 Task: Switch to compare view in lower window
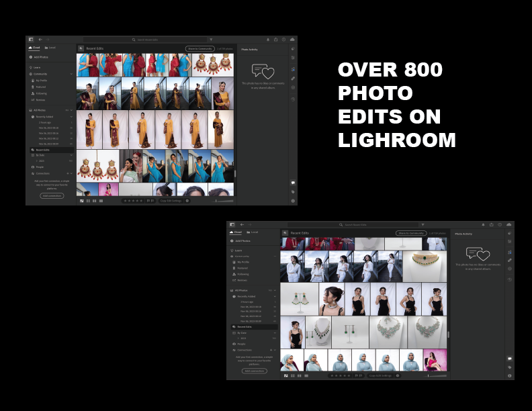click(x=300, y=375)
